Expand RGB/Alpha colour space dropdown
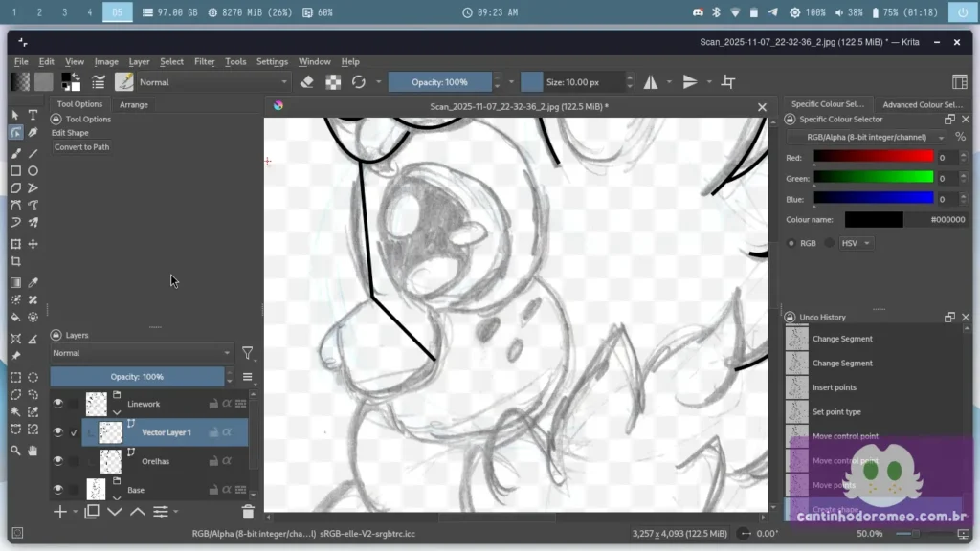Screen dimensions: 980x551 pos(870,138)
